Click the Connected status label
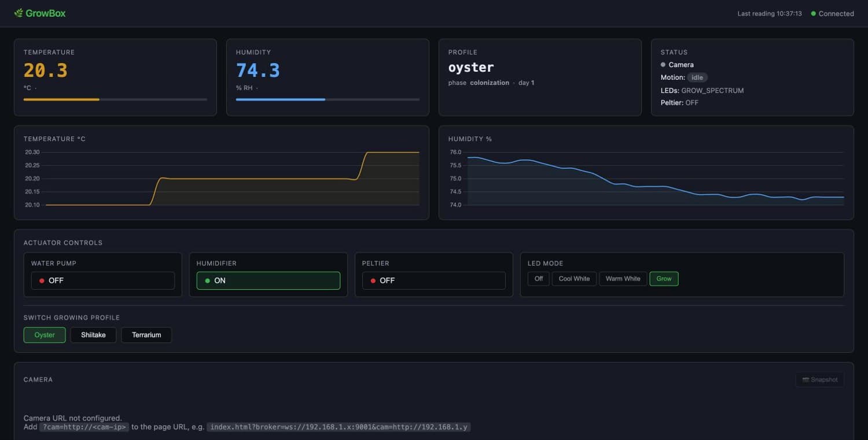868x440 pixels. pyautogui.click(x=836, y=13)
